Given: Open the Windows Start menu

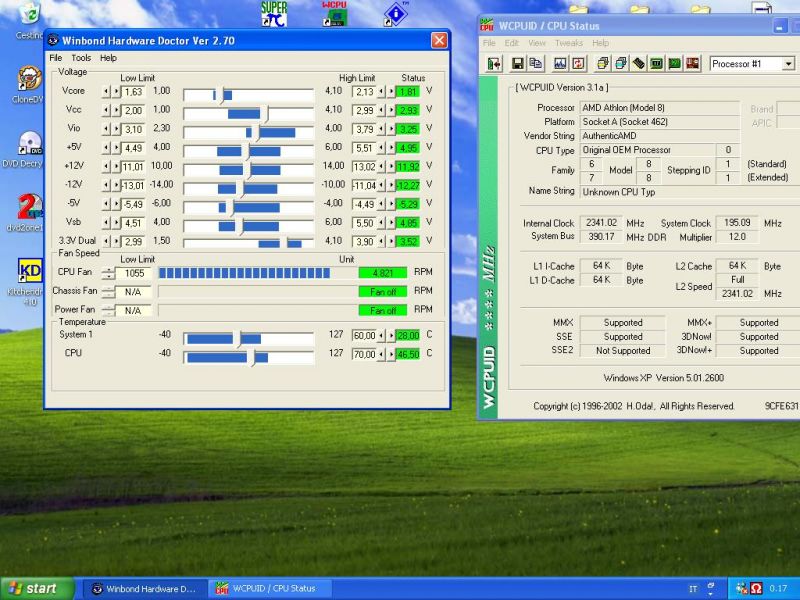Looking at the screenshot, I should pyautogui.click(x=37, y=588).
